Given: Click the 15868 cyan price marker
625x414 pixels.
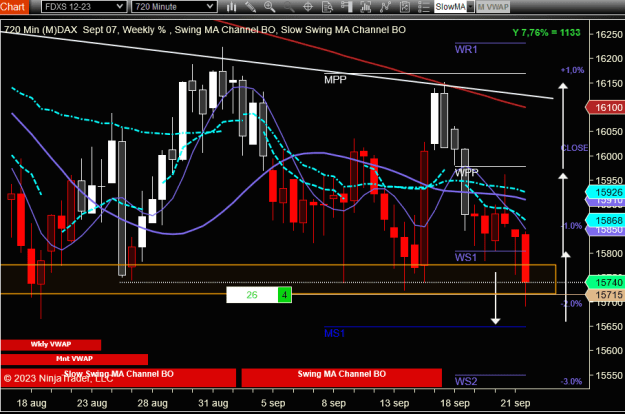Looking at the screenshot, I should [605, 220].
